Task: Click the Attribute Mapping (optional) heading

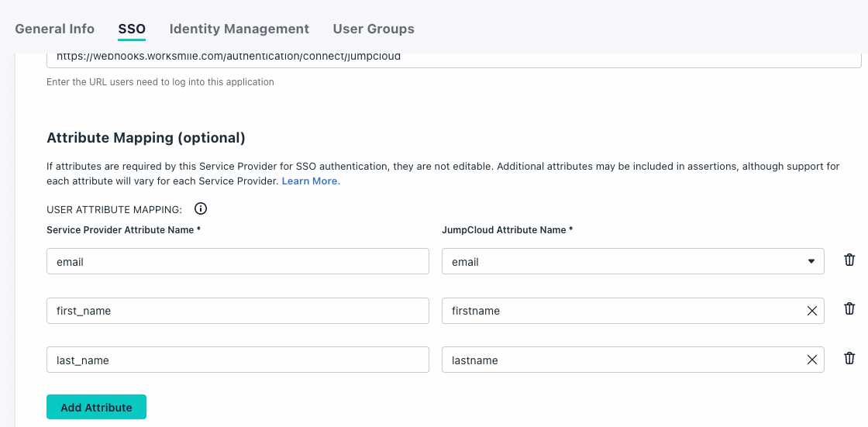Action: point(146,138)
